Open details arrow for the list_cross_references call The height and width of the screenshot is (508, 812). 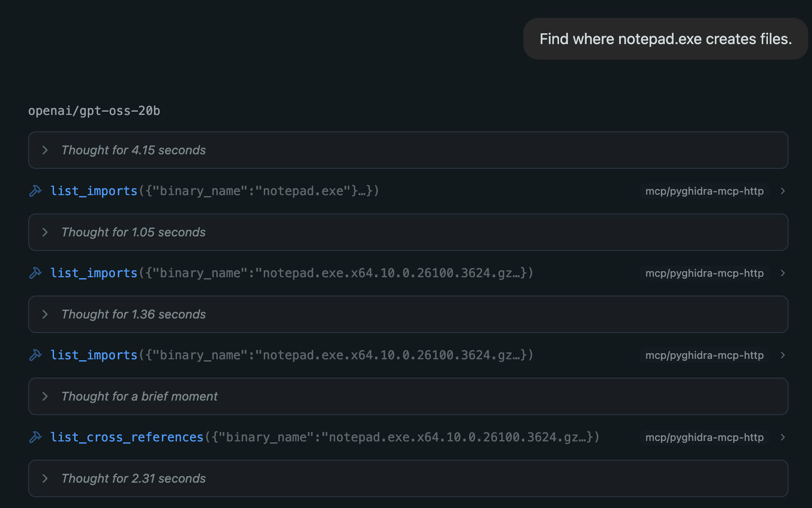782,437
